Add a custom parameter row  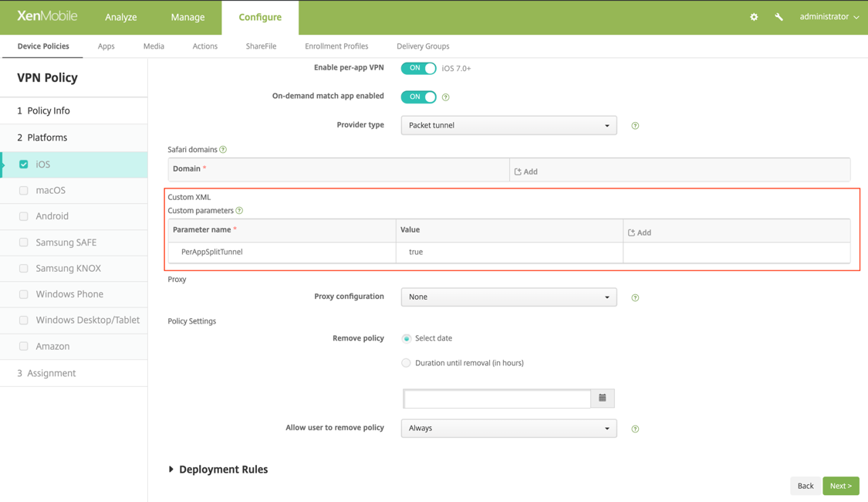(640, 232)
